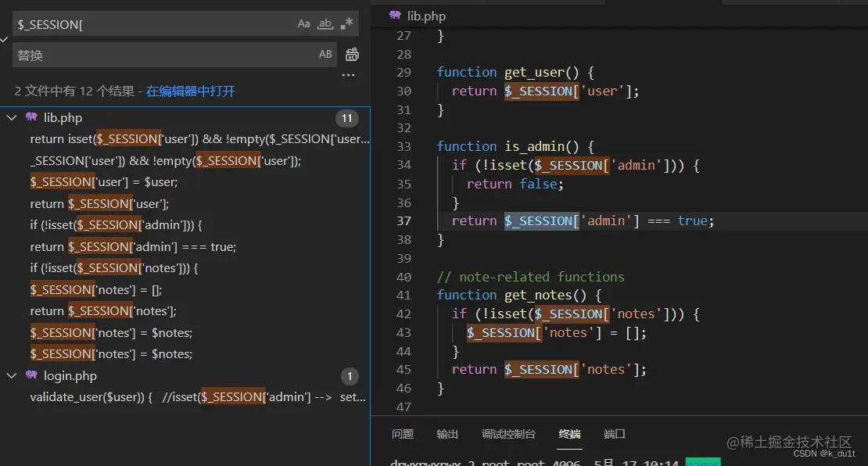This screenshot has width=868, height=466.
Task: Open result "return $_SESSION['notes'];"
Action: click(103, 312)
